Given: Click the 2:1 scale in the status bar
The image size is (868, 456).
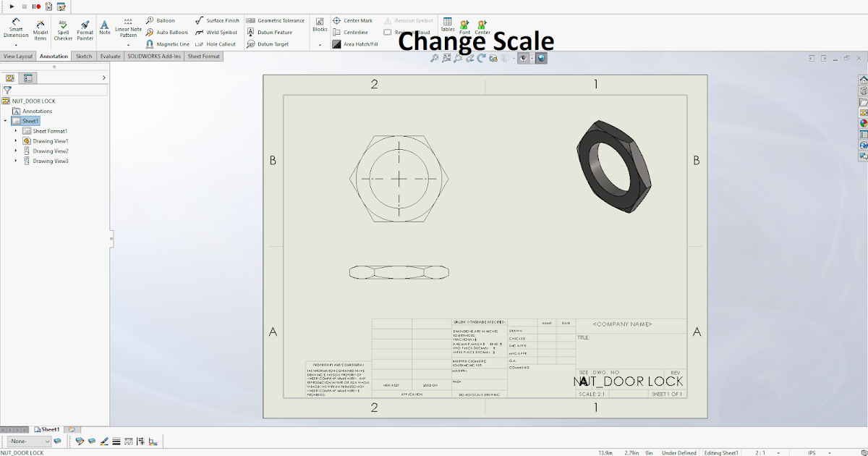Looking at the screenshot, I should pyautogui.click(x=759, y=452).
